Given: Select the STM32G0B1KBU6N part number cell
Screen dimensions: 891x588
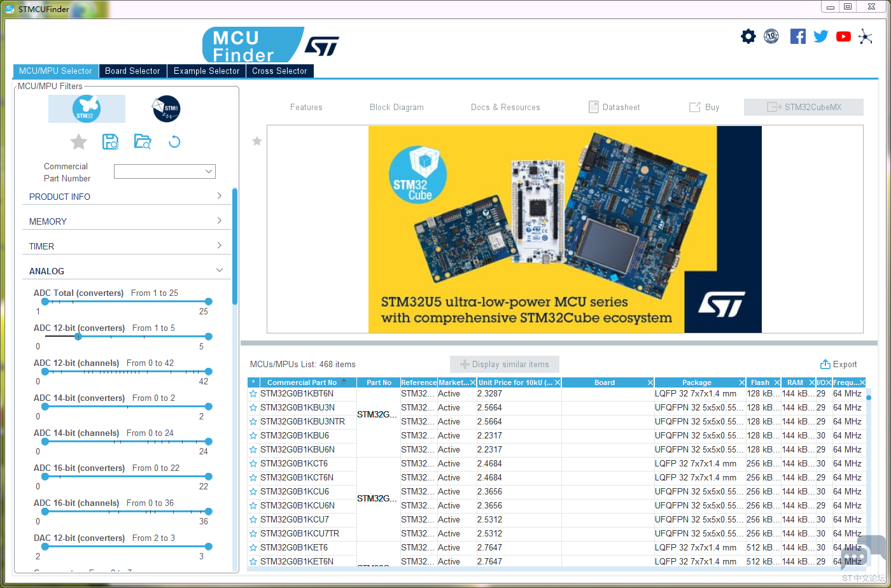Looking at the screenshot, I should coord(308,450).
